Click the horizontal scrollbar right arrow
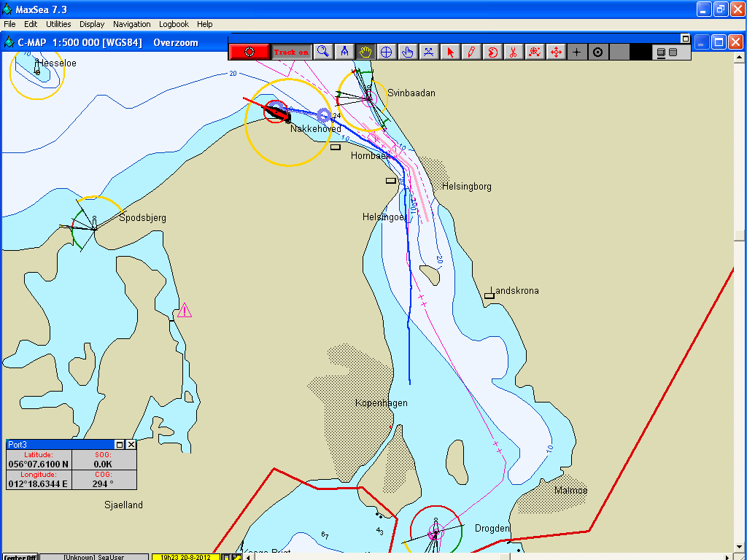Screen dimensions: 747x560 point(727,557)
